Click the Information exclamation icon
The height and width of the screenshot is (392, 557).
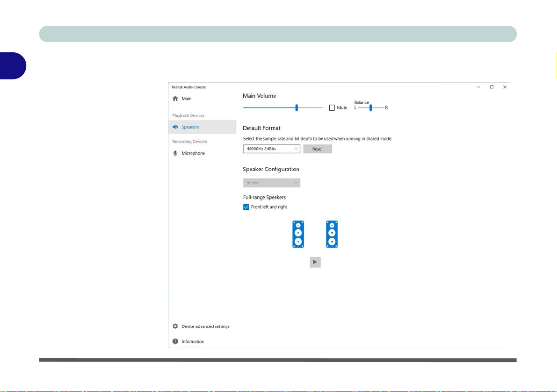click(x=175, y=341)
